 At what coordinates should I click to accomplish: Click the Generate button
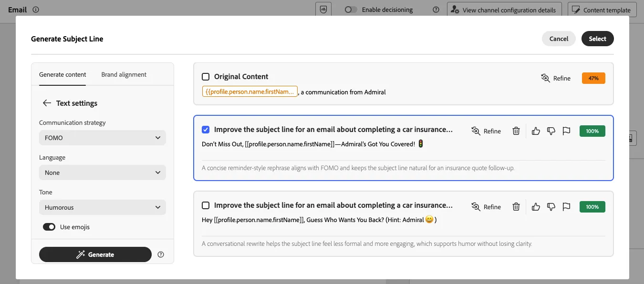(x=95, y=254)
